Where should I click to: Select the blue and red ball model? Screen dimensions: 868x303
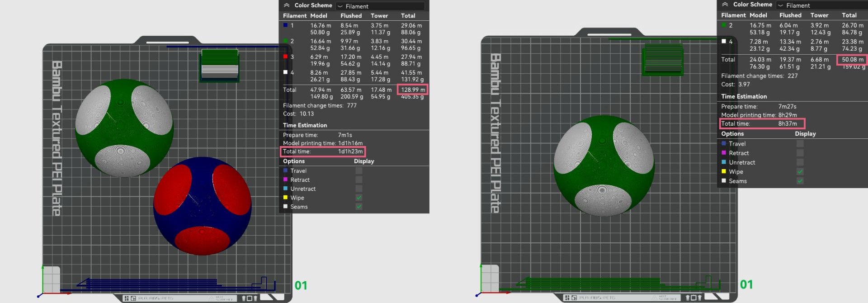[202, 206]
